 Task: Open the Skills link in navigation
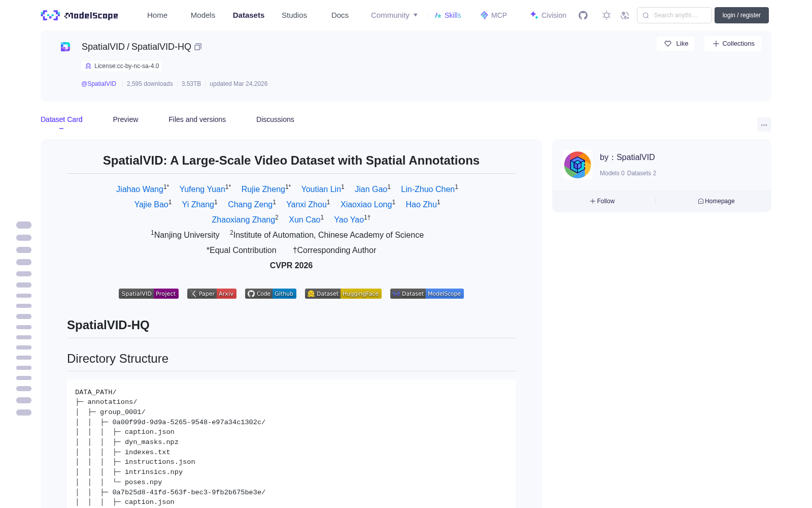tap(448, 15)
